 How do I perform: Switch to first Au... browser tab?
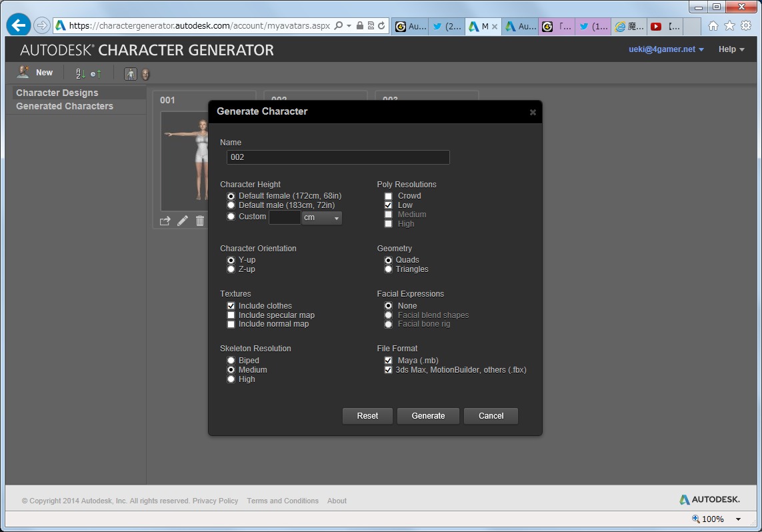pos(411,26)
